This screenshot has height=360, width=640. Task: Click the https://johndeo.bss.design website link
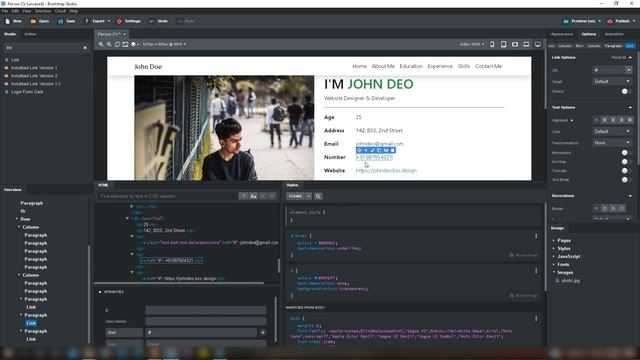[x=386, y=171]
